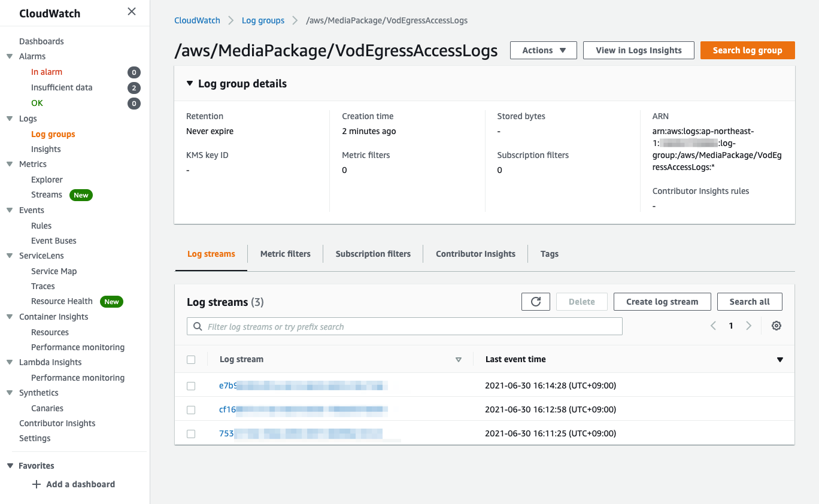Viewport: 819px width, 504px height.
Task: Check the 753 log stream row
Action: (191, 434)
